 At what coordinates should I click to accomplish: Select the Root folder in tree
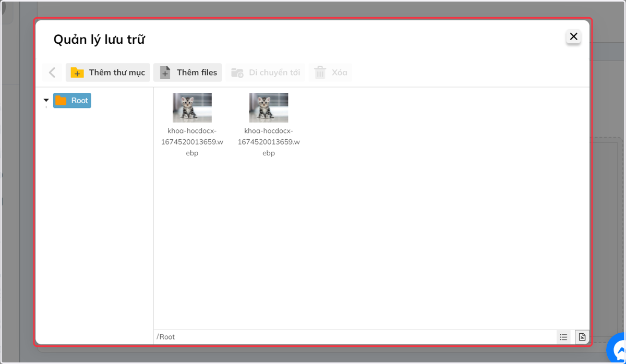(x=72, y=101)
